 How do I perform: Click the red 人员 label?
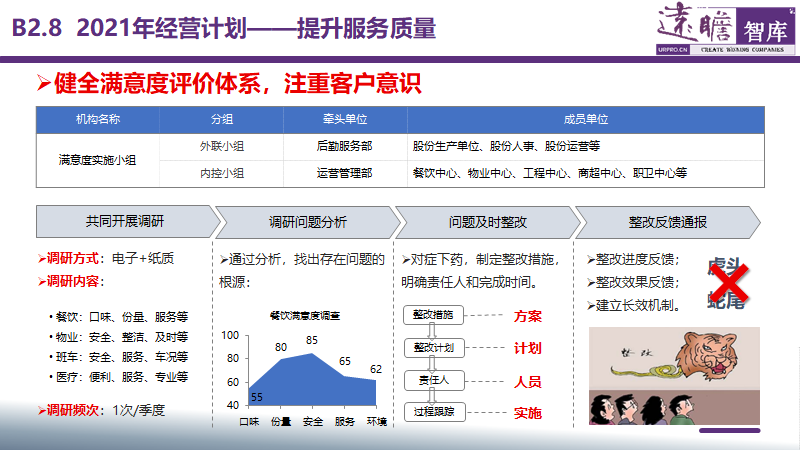528,382
